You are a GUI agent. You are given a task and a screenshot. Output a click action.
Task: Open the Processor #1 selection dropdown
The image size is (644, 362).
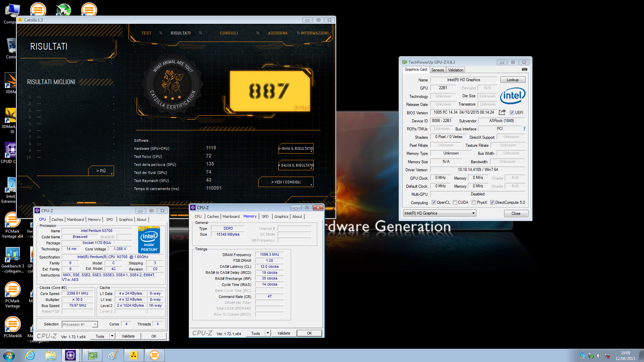tap(80, 324)
